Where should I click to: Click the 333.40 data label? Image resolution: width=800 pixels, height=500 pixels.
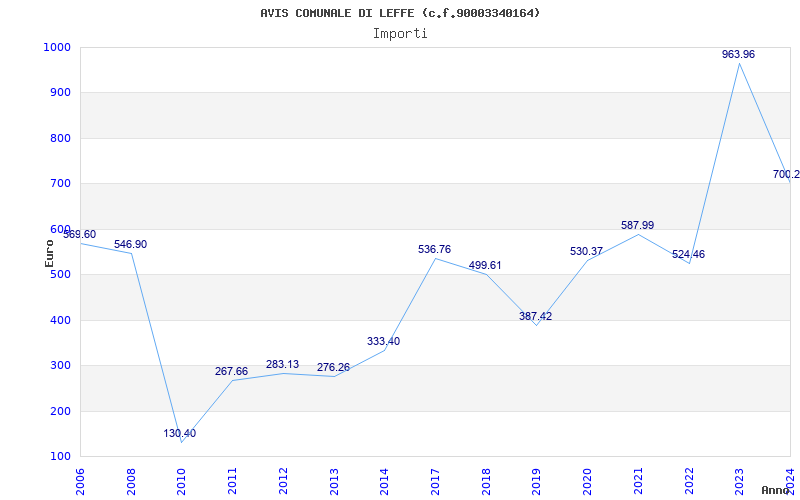click(383, 341)
